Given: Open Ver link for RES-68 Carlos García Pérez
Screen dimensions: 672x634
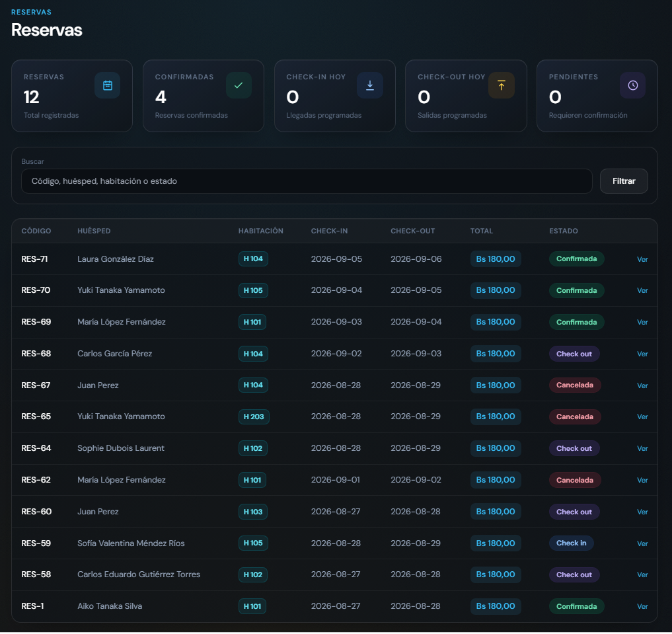Looking at the screenshot, I should pos(642,354).
